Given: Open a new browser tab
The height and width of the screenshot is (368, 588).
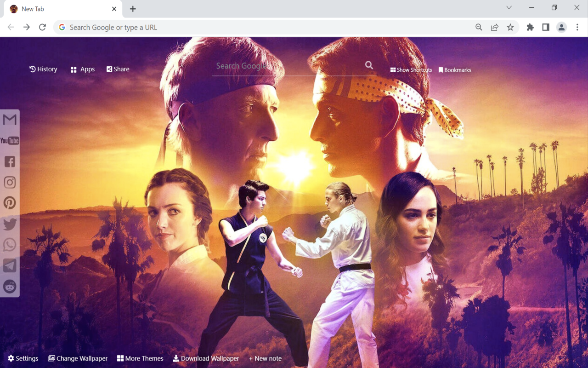Looking at the screenshot, I should [x=133, y=9].
